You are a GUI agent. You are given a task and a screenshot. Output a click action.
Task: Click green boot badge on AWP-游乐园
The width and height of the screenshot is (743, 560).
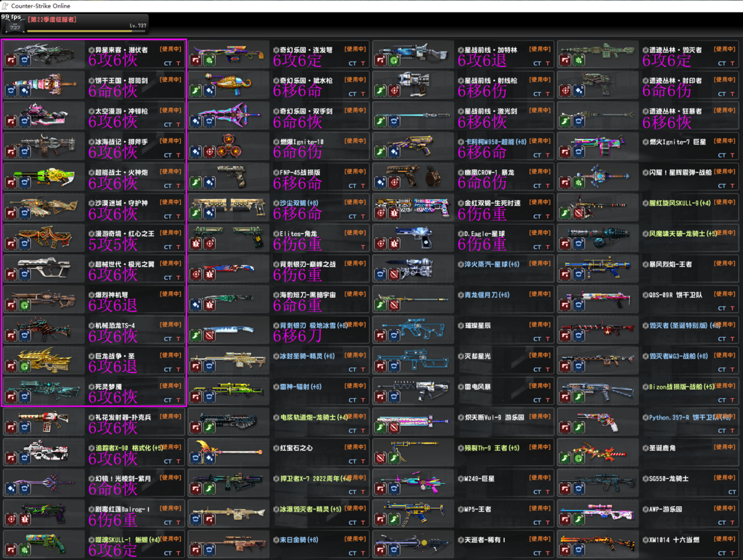pos(579,519)
